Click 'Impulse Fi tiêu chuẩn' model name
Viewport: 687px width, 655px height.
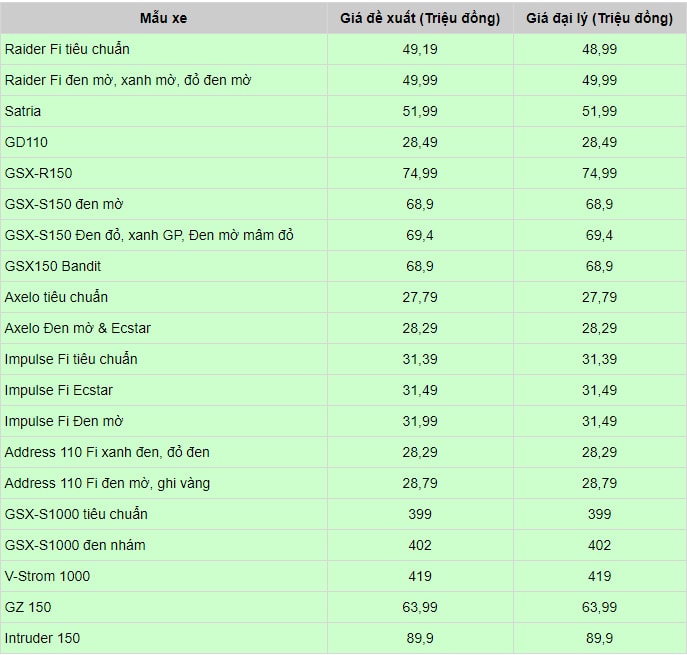coord(71,359)
